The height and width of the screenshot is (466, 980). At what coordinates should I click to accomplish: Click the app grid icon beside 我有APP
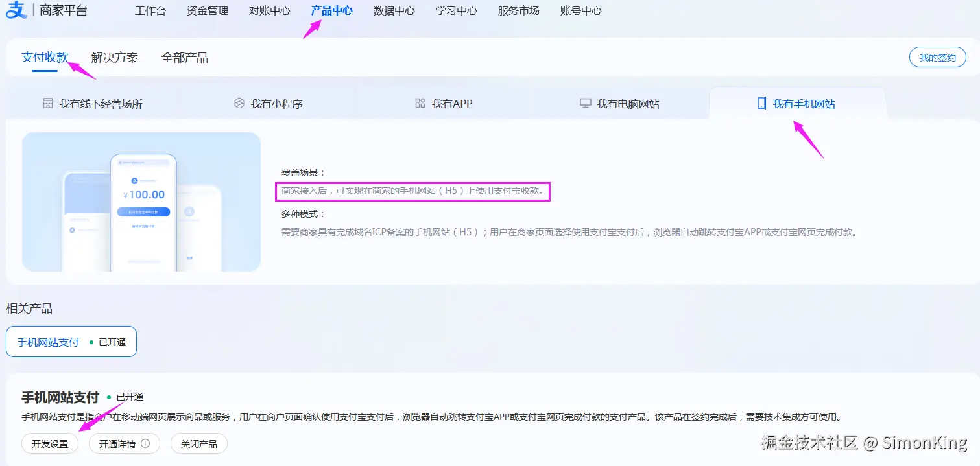click(x=420, y=104)
